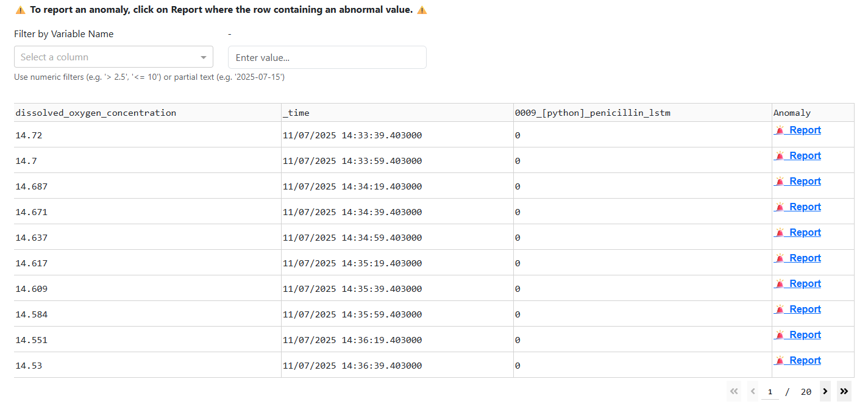Click the siren icon in the 14.72 row
The image size is (868, 418).
(x=780, y=130)
